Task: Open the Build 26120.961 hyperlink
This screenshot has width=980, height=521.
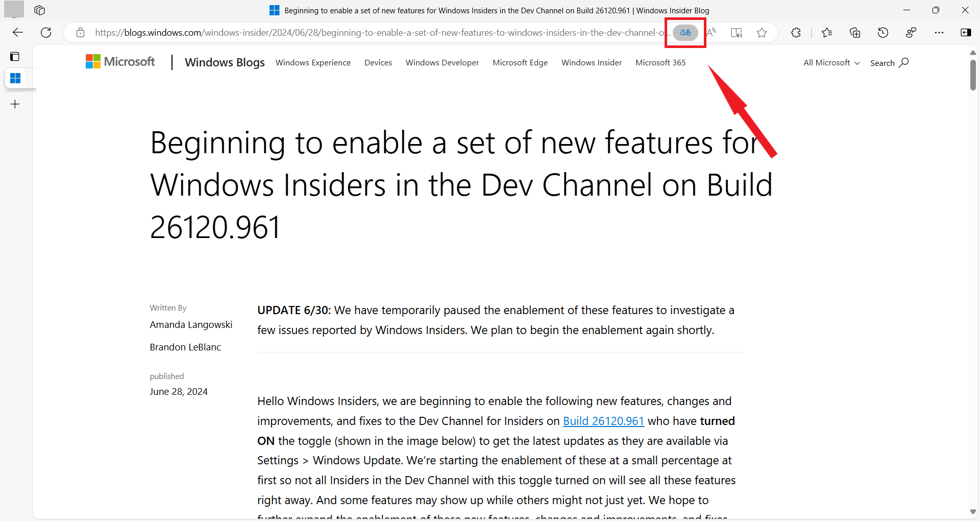Action: click(603, 421)
